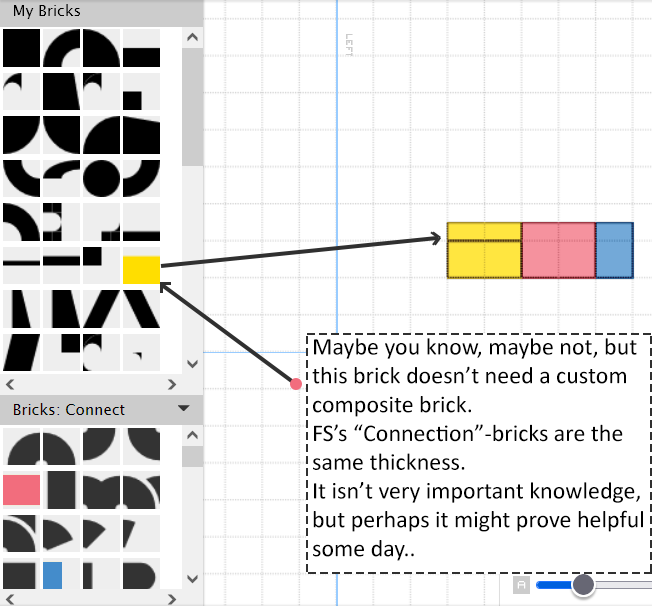Image resolution: width=652 pixels, height=606 pixels.
Task: Click the yellow brick placed on the canvas
Action: click(484, 250)
